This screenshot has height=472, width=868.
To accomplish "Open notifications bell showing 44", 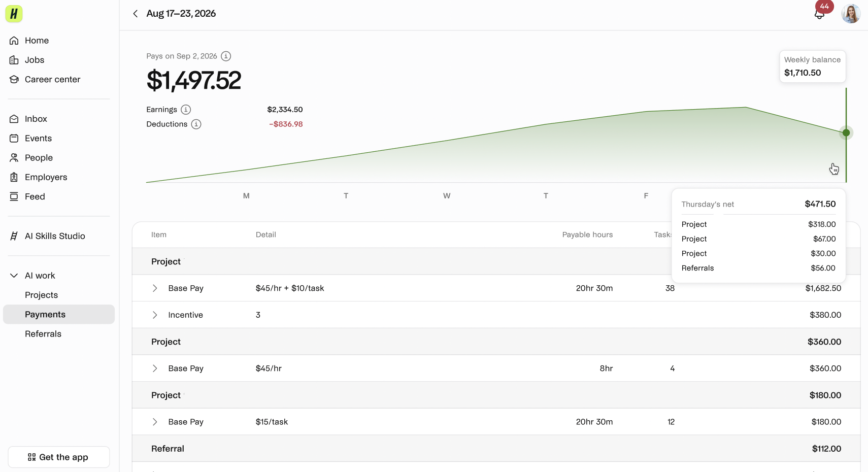I will (819, 14).
